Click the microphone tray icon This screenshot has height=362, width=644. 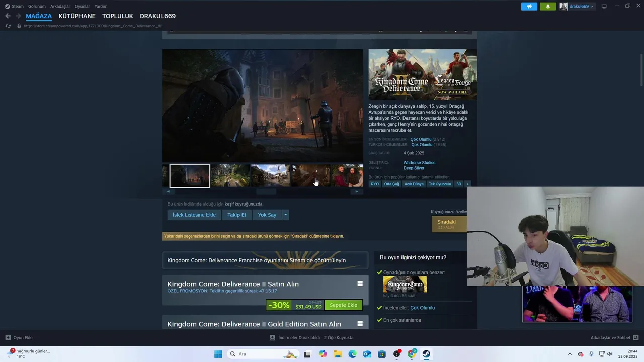tap(591, 354)
